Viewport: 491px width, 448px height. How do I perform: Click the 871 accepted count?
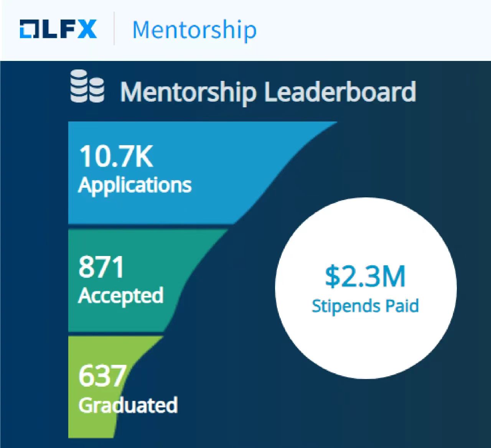[101, 267]
